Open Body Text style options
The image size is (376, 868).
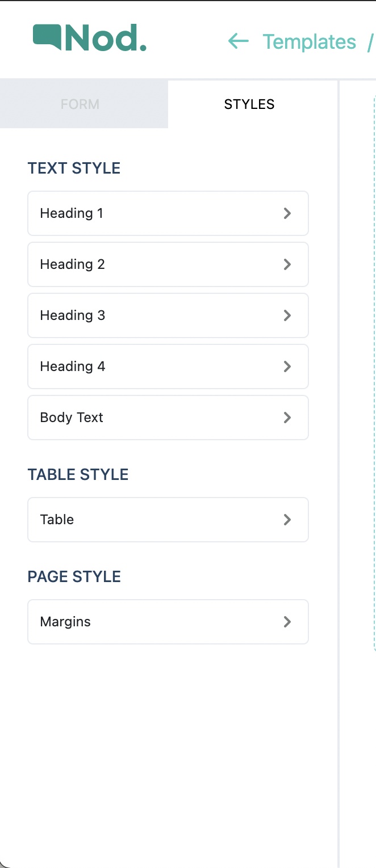coord(168,418)
